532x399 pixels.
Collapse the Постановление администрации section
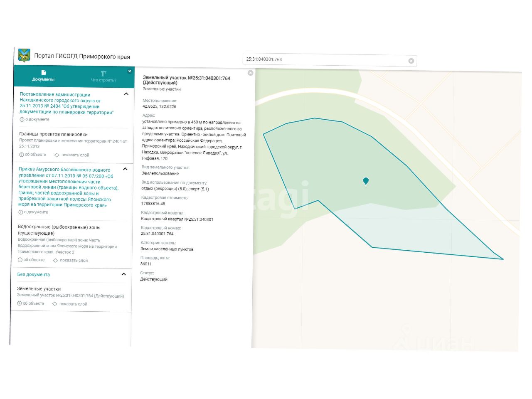tap(126, 94)
